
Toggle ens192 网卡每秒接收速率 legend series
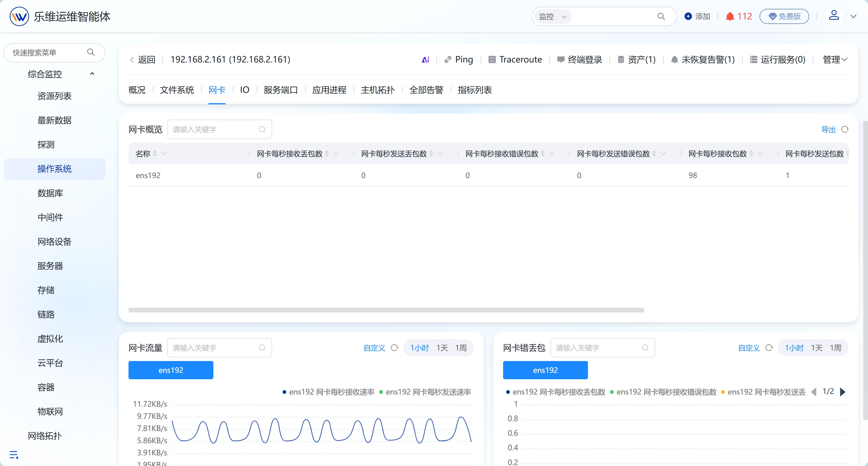[x=328, y=392]
